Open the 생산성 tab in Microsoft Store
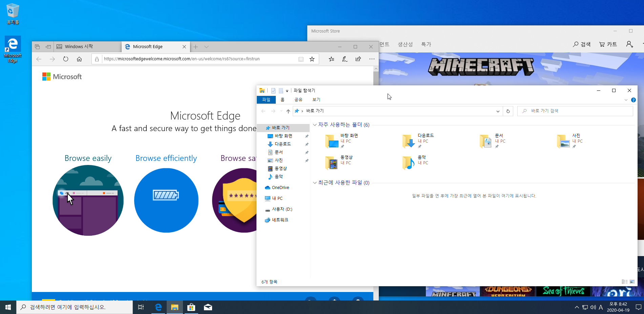Screen dimensions: 644x314 tap(405, 44)
